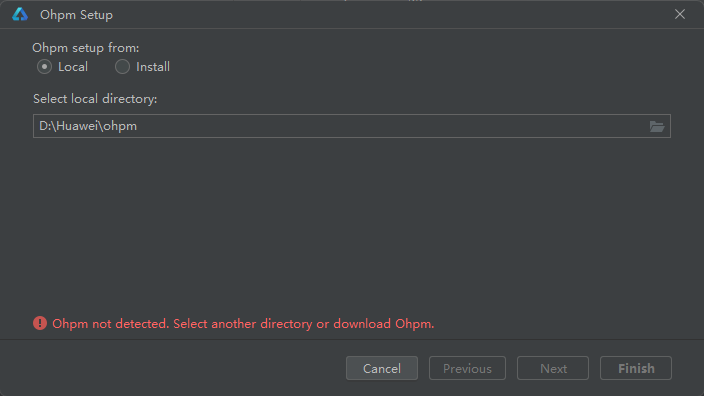Screen dimensions: 704x396
Task: Click the Cancel button
Action: click(x=382, y=368)
